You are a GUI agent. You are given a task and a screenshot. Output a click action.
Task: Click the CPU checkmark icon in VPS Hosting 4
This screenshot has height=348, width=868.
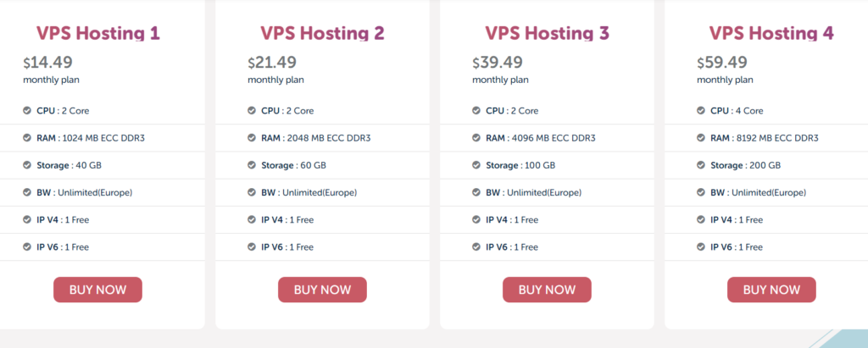click(701, 111)
